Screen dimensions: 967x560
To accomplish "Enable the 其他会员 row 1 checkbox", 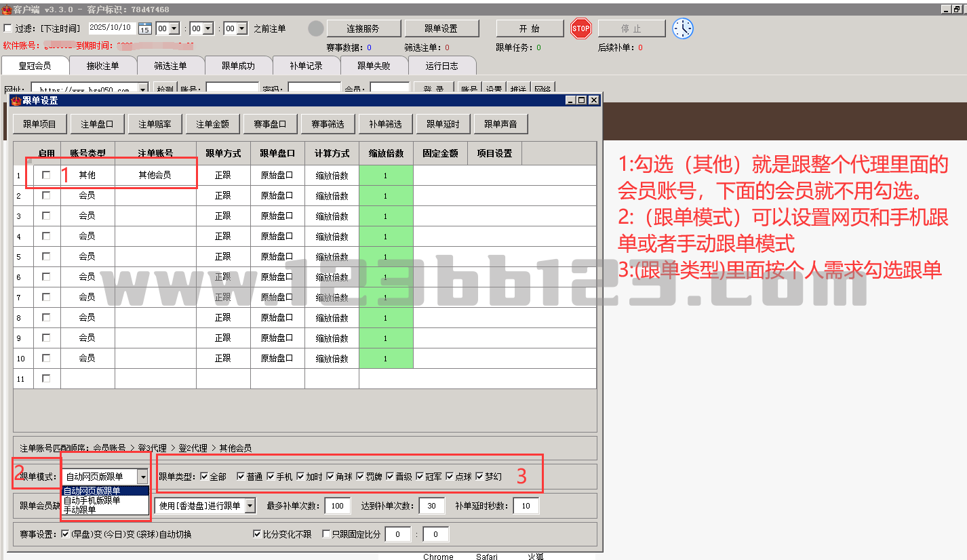I will point(46,175).
